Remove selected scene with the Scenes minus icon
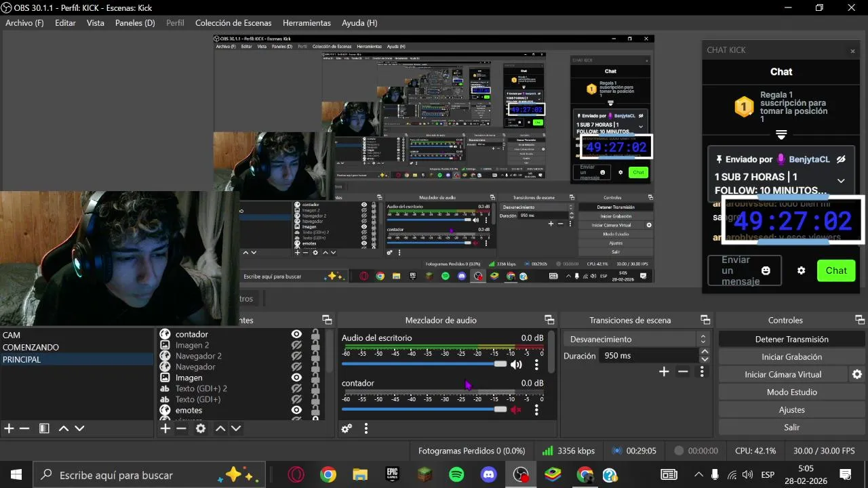This screenshot has width=868, height=488. coord(24,428)
